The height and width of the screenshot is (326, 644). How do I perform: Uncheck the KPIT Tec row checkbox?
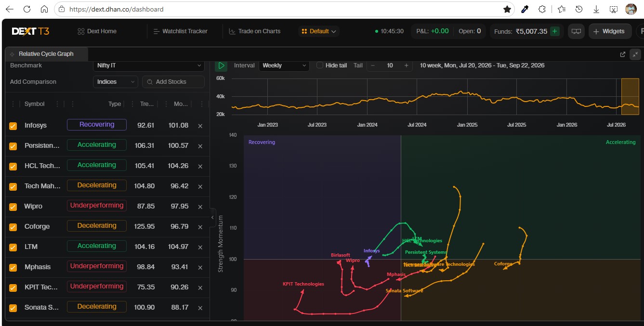point(13,287)
